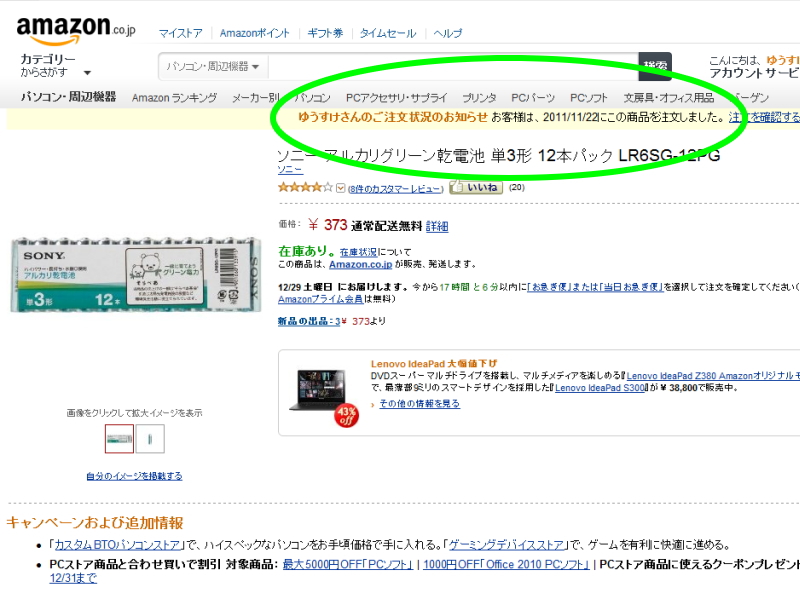
Task: Go to the プリンタ category tab
Action: point(479,98)
